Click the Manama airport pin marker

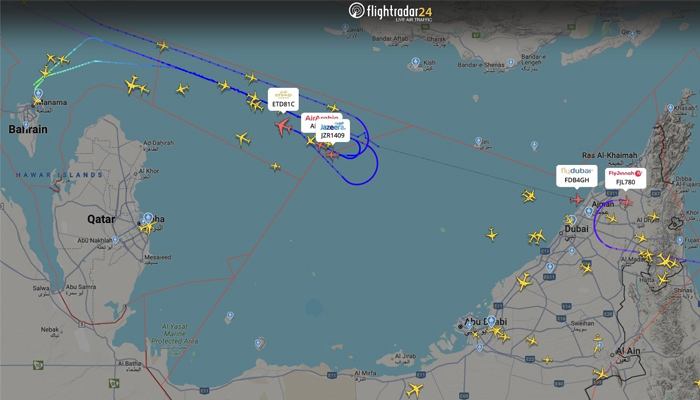(x=38, y=94)
